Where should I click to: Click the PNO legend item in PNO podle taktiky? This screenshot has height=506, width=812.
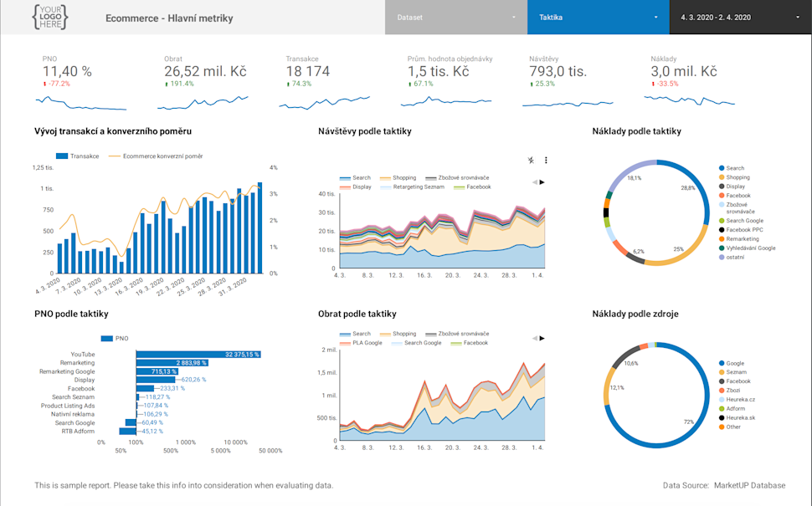click(x=115, y=339)
